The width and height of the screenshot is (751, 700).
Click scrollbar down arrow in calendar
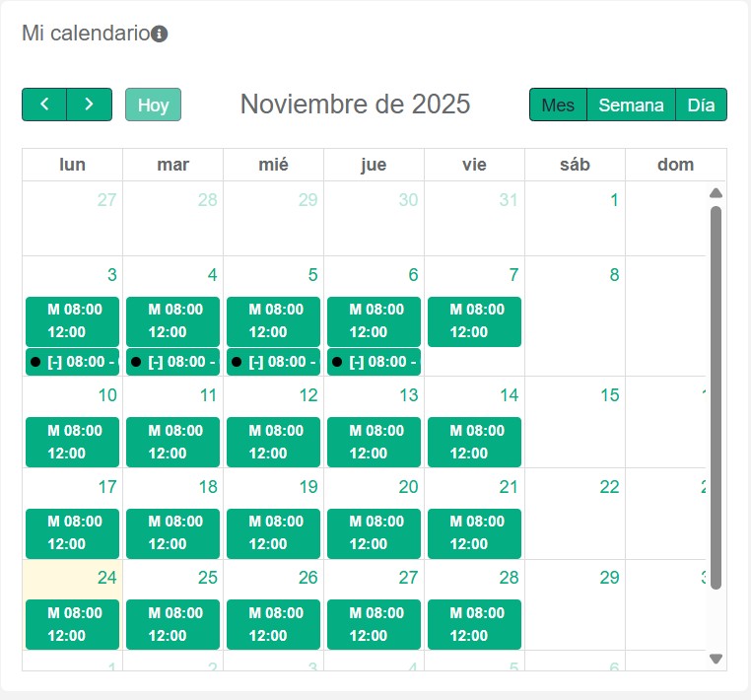pyautogui.click(x=717, y=659)
